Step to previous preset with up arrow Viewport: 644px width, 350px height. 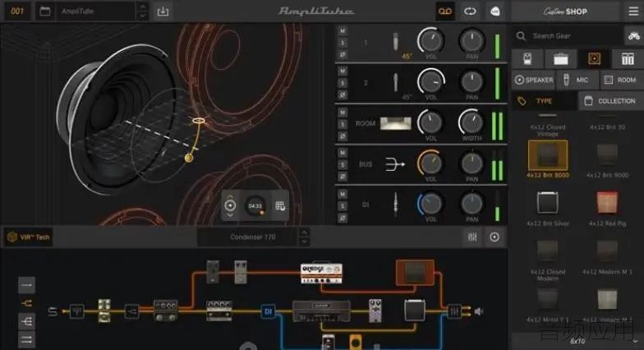[143, 7]
